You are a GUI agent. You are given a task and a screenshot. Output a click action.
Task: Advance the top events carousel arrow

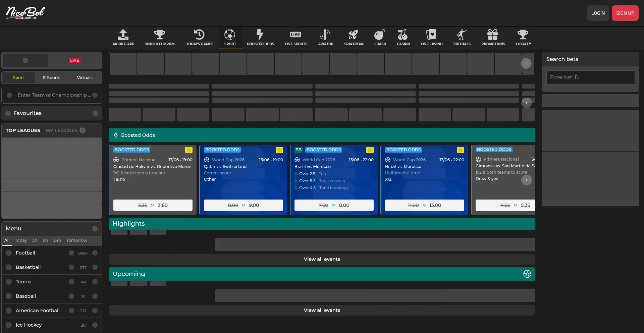pos(527,103)
